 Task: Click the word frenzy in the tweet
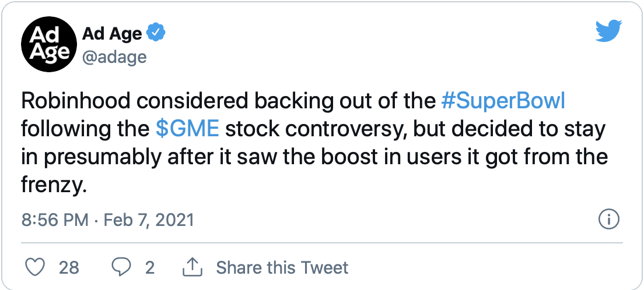pos(52,185)
